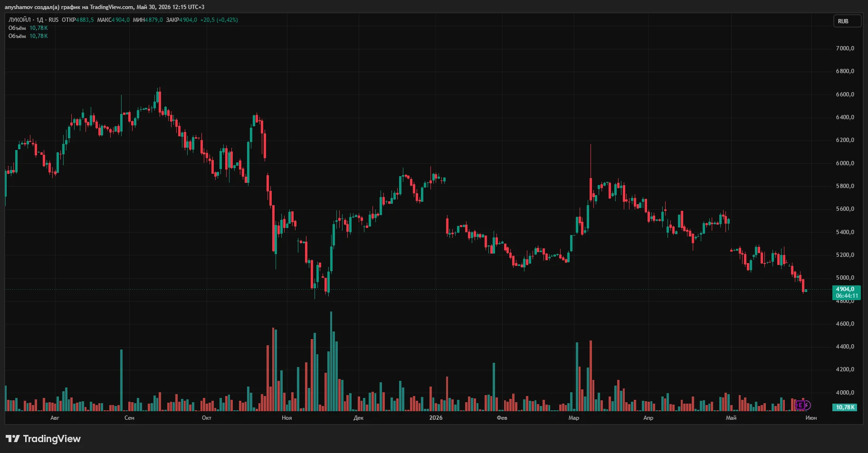Click the ЗАКР 4904,0 close value
This screenshot has width=868, height=453.
(x=181, y=20)
